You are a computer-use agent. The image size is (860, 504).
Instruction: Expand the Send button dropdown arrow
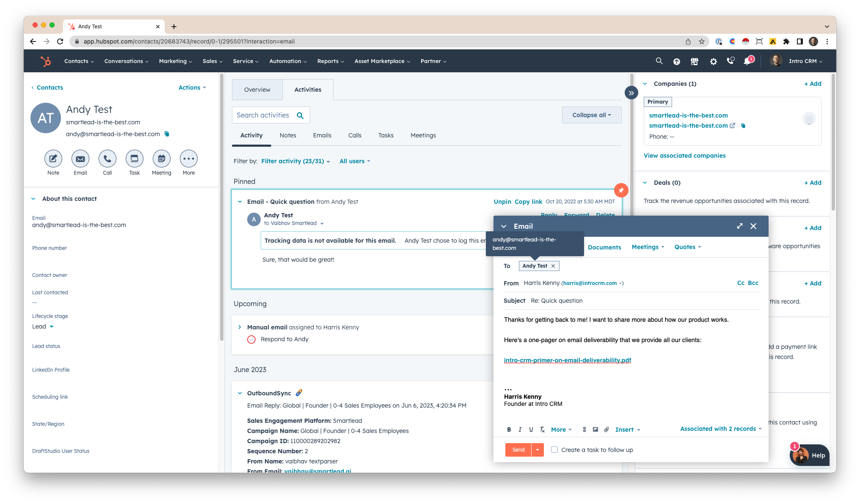click(537, 449)
